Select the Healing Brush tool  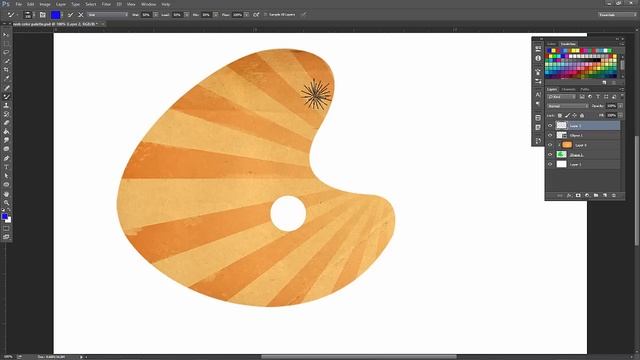(x=6, y=88)
